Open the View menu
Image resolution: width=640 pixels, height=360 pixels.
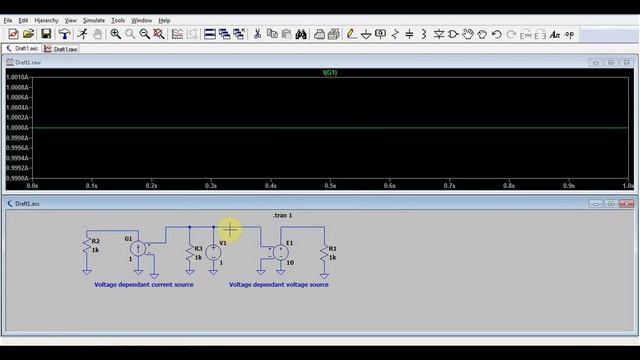click(x=71, y=20)
